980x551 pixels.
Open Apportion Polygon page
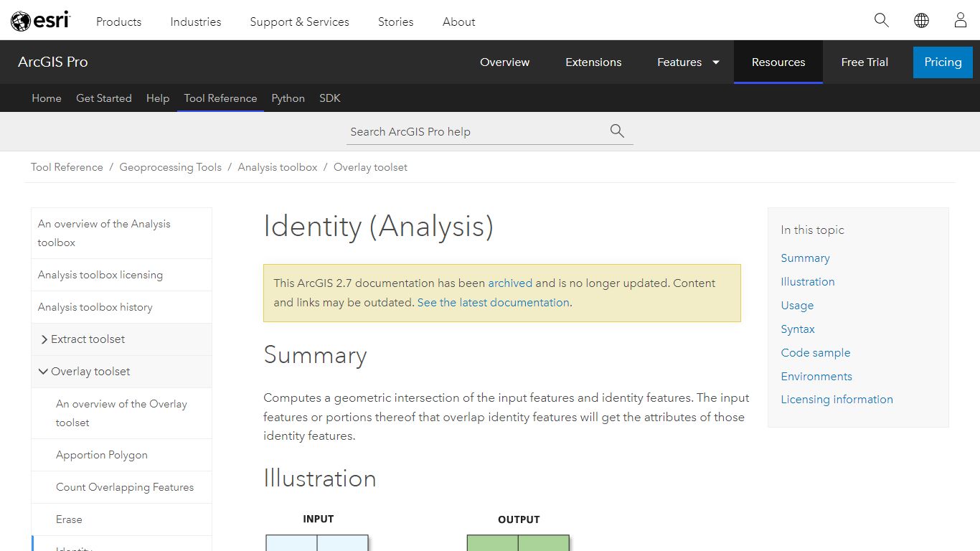coord(121,455)
